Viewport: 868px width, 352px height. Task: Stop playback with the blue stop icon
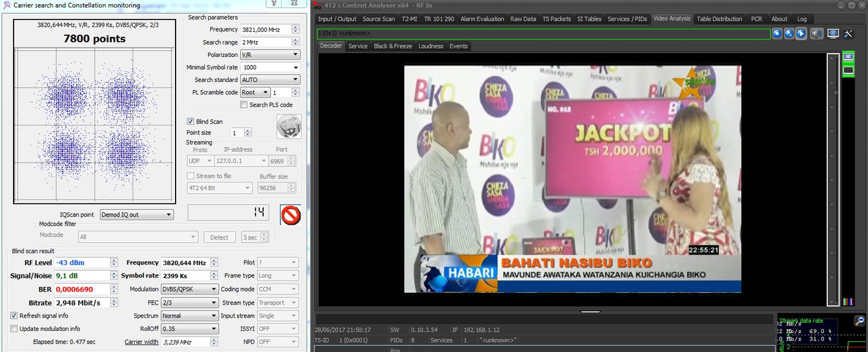point(777,33)
